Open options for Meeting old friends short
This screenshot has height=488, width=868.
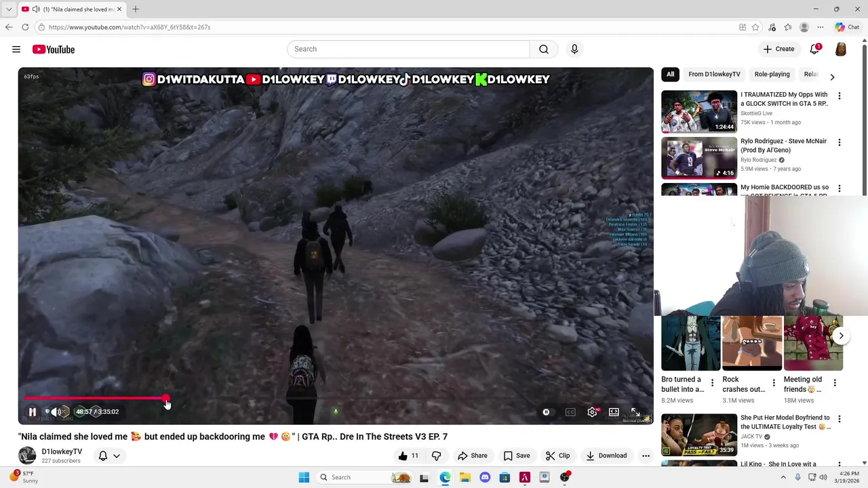pos(835,383)
